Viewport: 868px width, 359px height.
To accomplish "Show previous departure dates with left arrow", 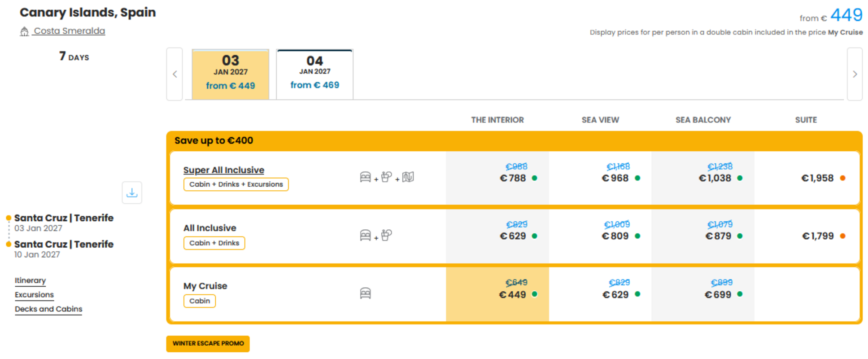I will click(x=174, y=74).
